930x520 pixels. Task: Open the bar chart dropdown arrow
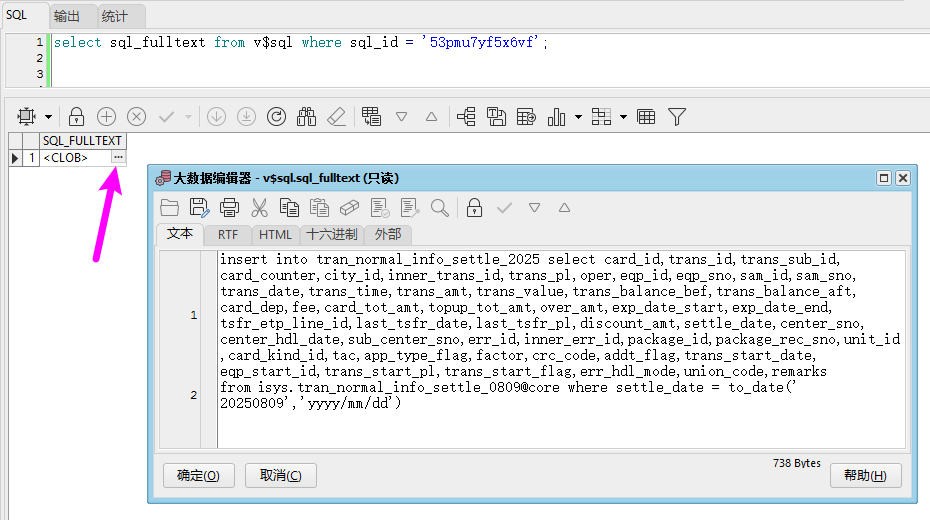coord(578,117)
